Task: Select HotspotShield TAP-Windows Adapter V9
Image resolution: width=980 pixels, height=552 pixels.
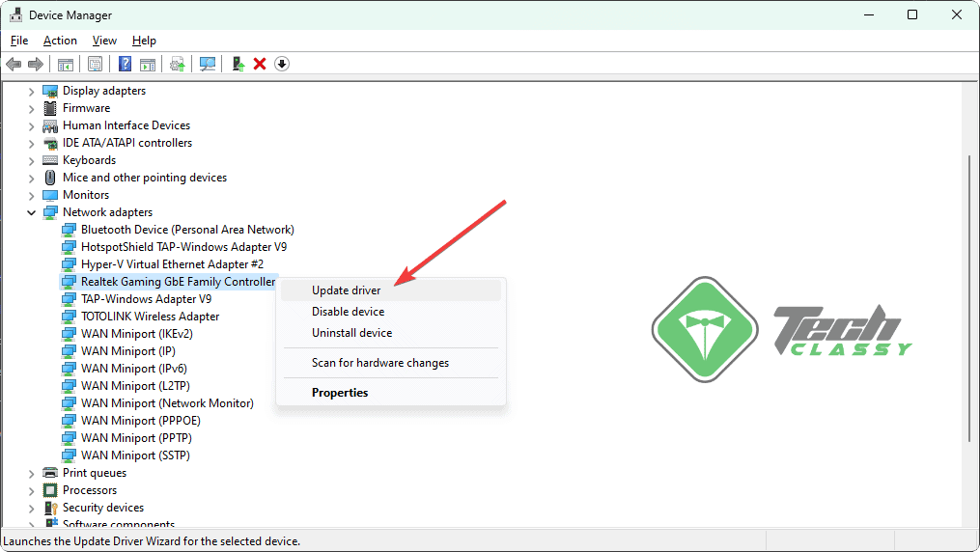Action: (x=183, y=247)
